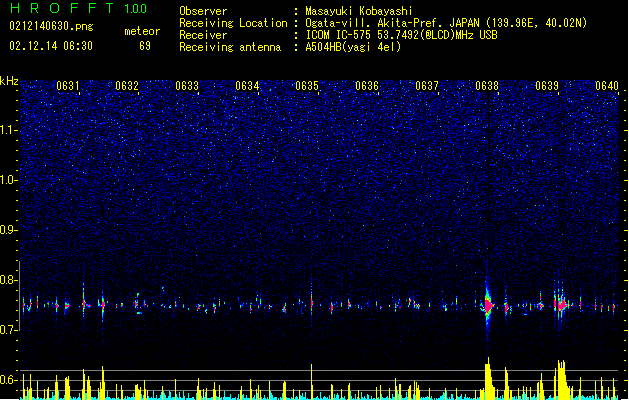This screenshot has width=629, height=400.
Task: Click the 0639 time marker
Action: [x=547, y=86]
